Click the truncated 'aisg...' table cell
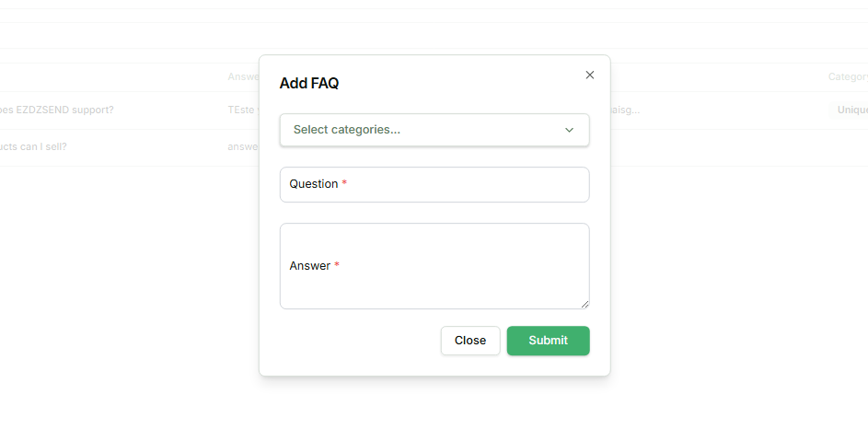Image resolution: width=868 pixels, height=429 pixels. click(624, 110)
